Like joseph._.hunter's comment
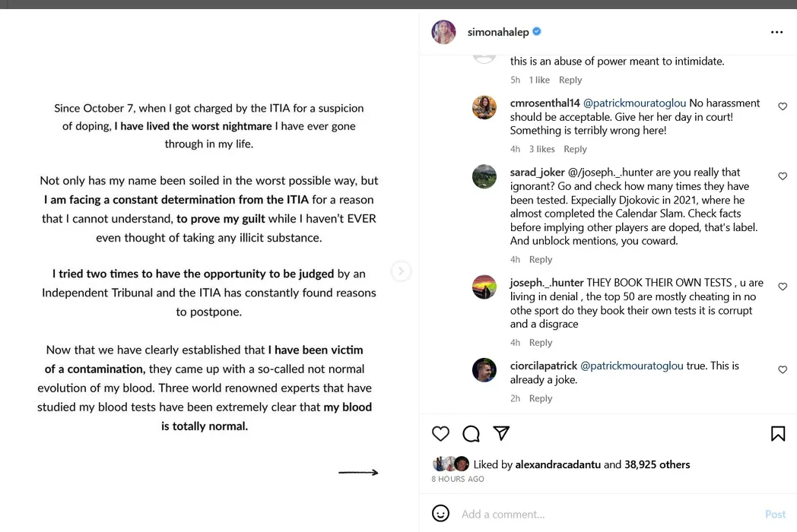This screenshot has width=797, height=532. point(783,287)
